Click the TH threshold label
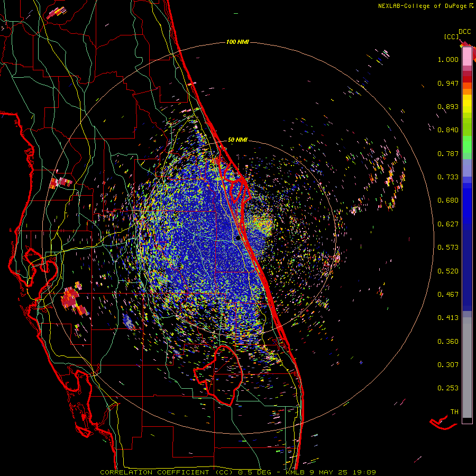This screenshot has width=476, height=476. click(x=454, y=412)
